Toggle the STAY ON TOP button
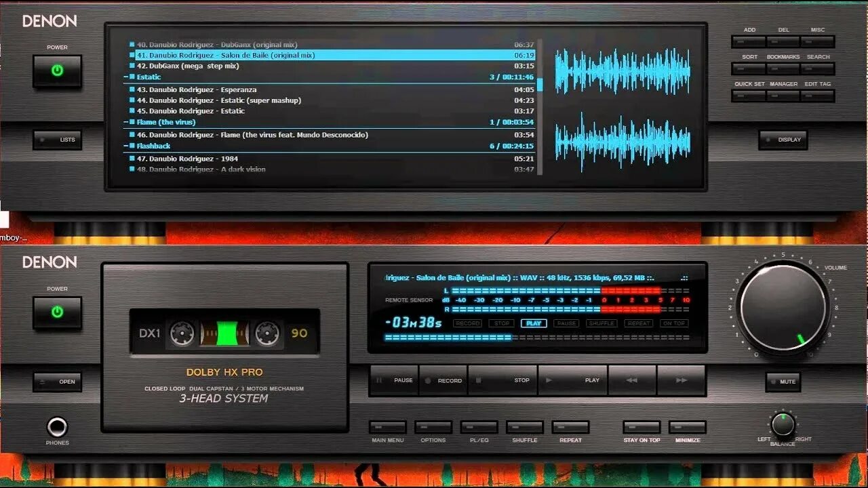 642,427
